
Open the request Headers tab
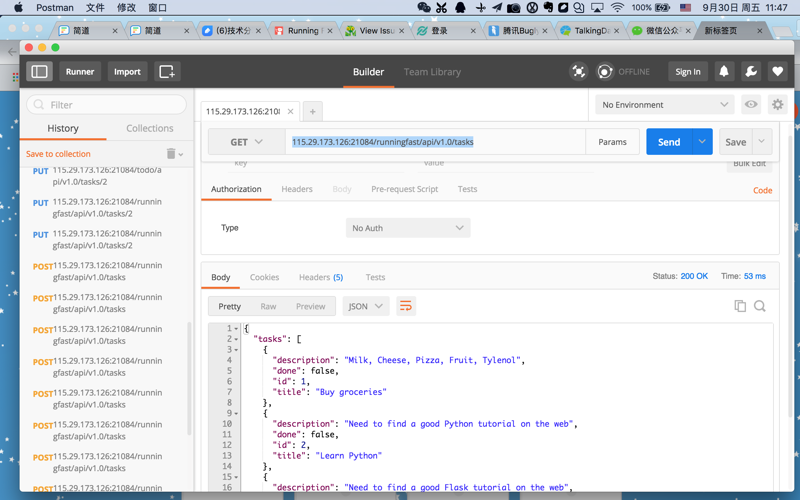point(297,189)
